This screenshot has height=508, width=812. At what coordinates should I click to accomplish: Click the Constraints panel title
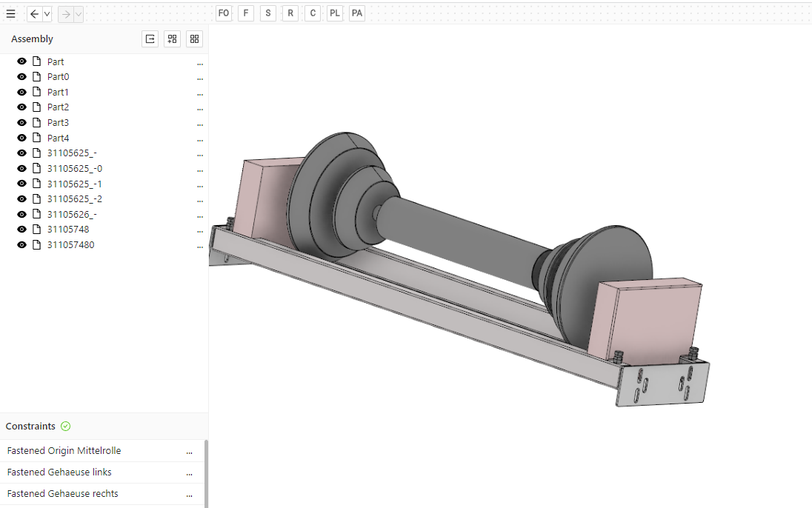click(x=30, y=427)
